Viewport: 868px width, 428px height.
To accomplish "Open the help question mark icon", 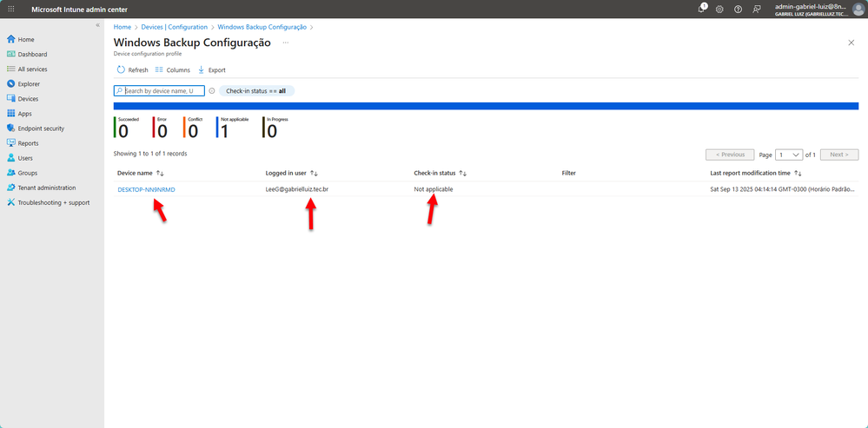I will click(x=738, y=10).
